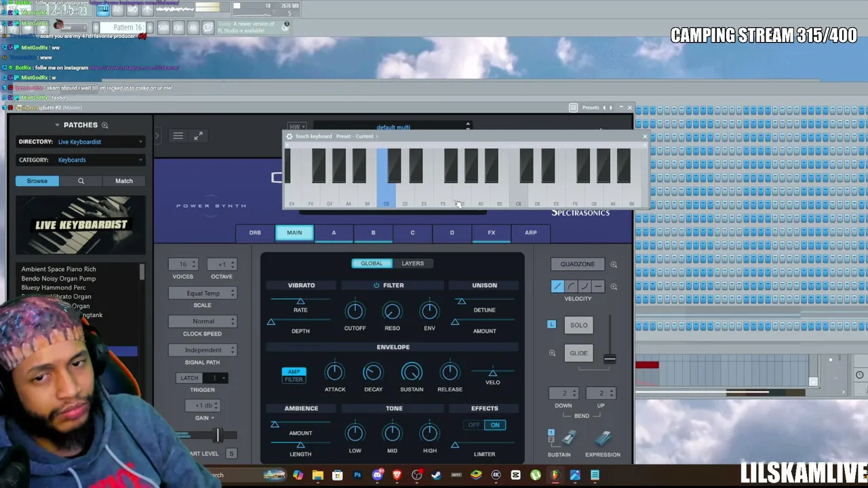Toggle the GLIDE button
The width and height of the screenshot is (868, 488).
[578, 353]
